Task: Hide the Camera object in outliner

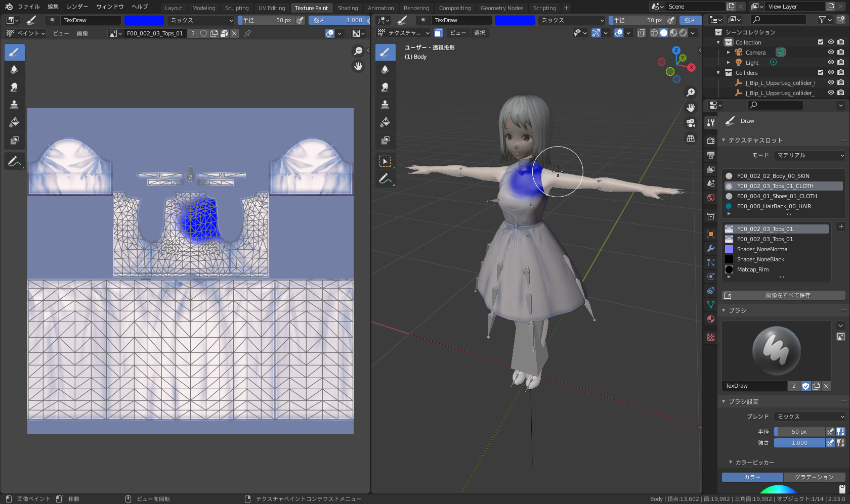Action: [831, 52]
